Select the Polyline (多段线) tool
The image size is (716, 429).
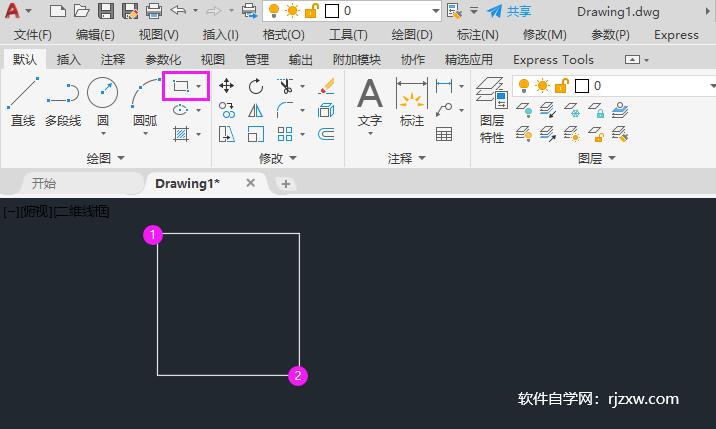[63, 101]
